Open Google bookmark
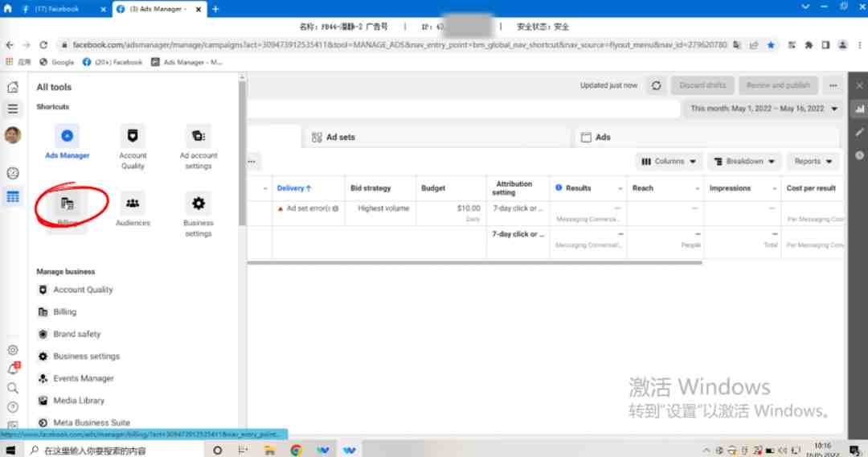868x457 pixels. 56,62
